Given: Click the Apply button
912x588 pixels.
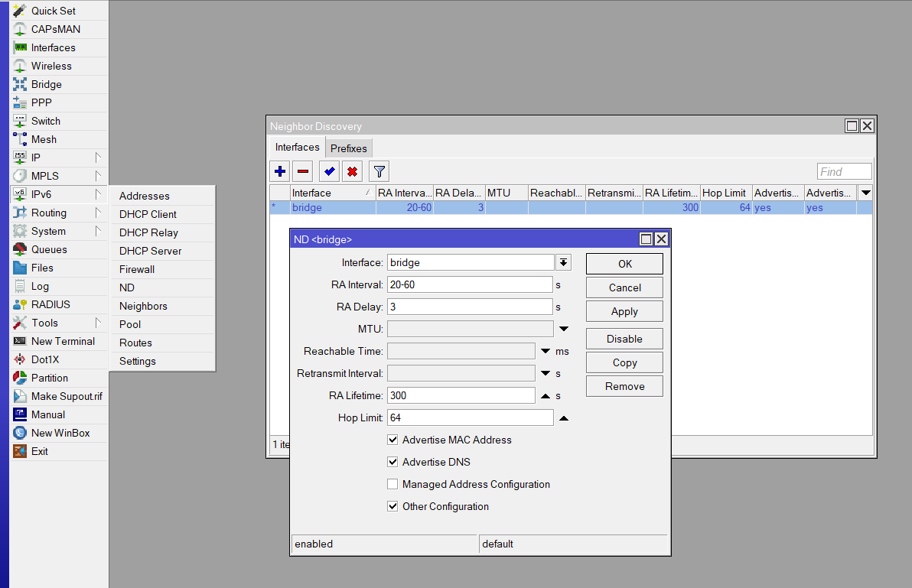Looking at the screenshot, I should click(x=624, y=311).
